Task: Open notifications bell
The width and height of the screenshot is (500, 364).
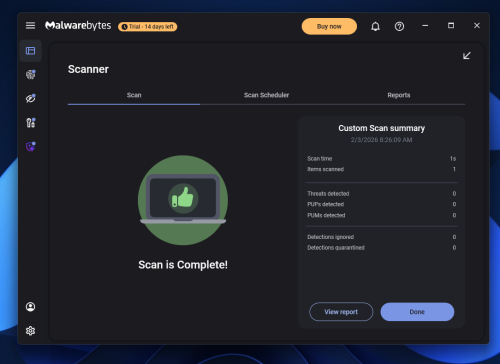Action: [x=375, y=26]
